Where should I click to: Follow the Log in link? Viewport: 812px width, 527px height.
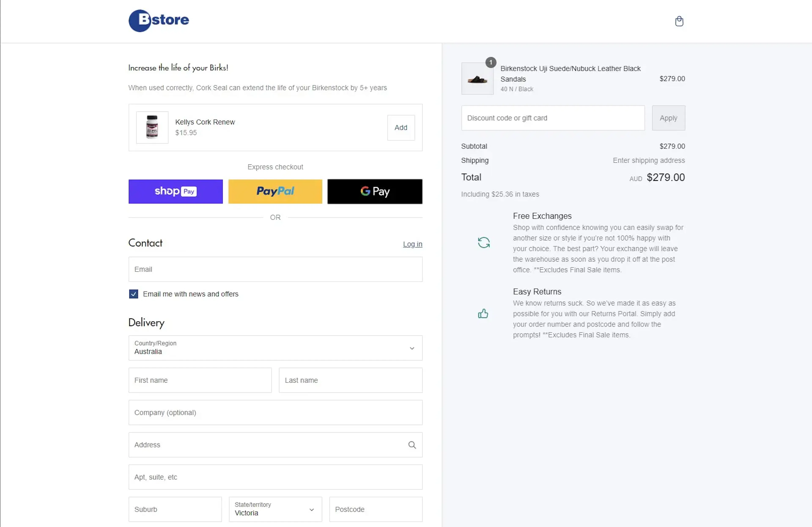(x=413, y=244)
